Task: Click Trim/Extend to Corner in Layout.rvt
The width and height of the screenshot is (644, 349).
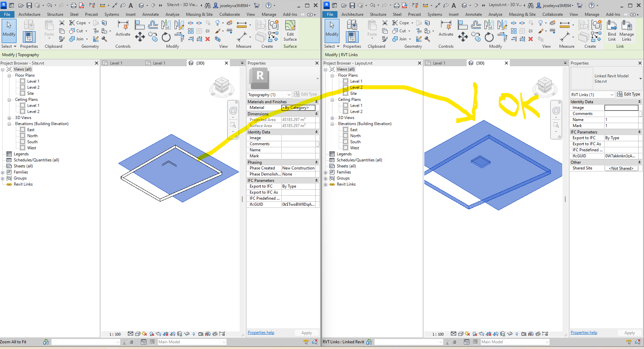Action: (502, 37)
